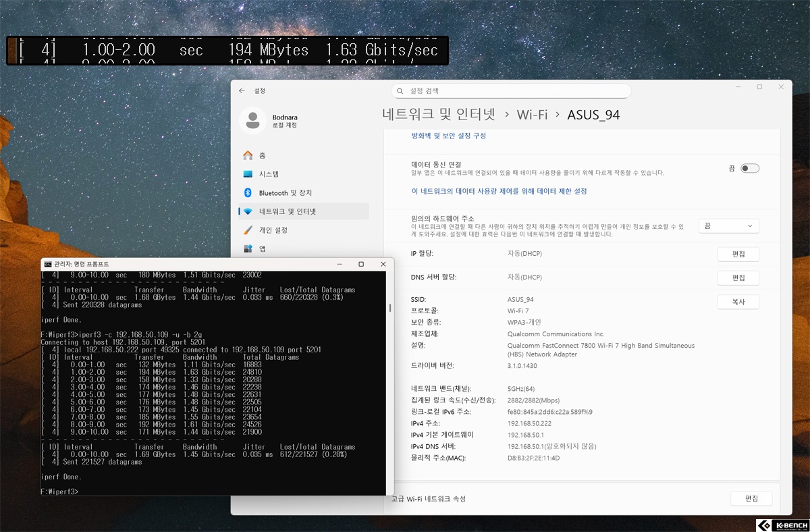Click the Bodnara user avatar
Viewport: 810px width, 532px height.
[252, 121]
